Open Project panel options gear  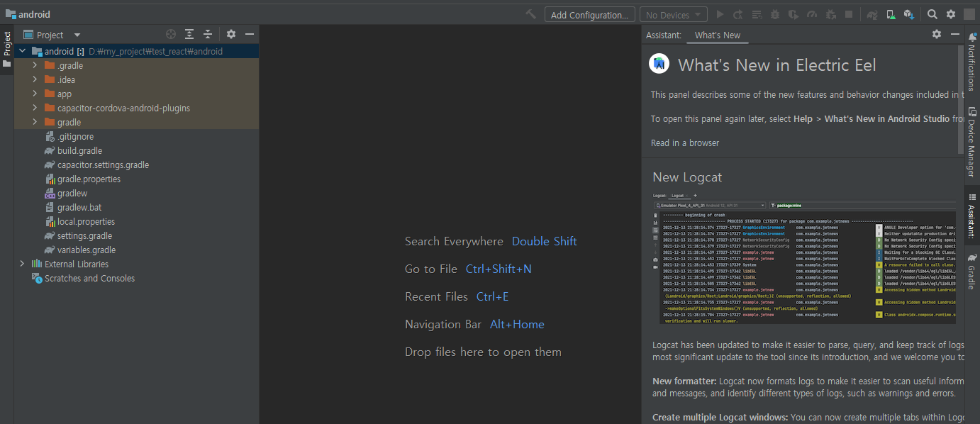click(231, 34)
